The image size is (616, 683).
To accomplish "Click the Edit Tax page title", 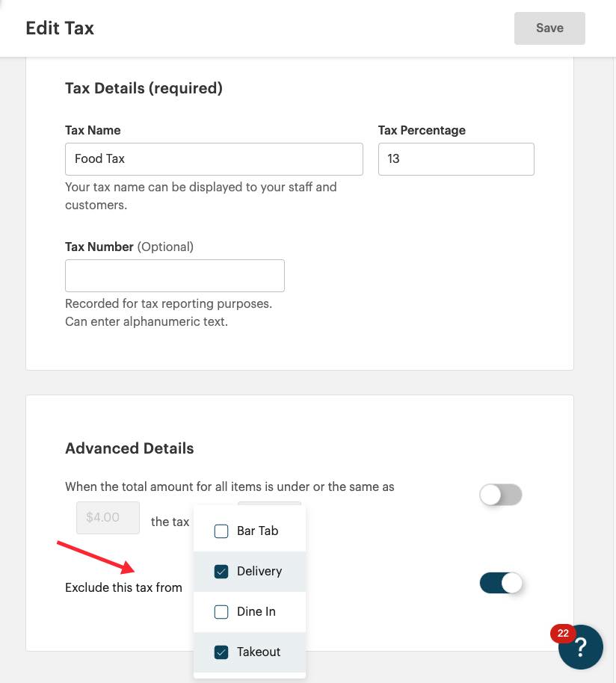I will [60, 28].
